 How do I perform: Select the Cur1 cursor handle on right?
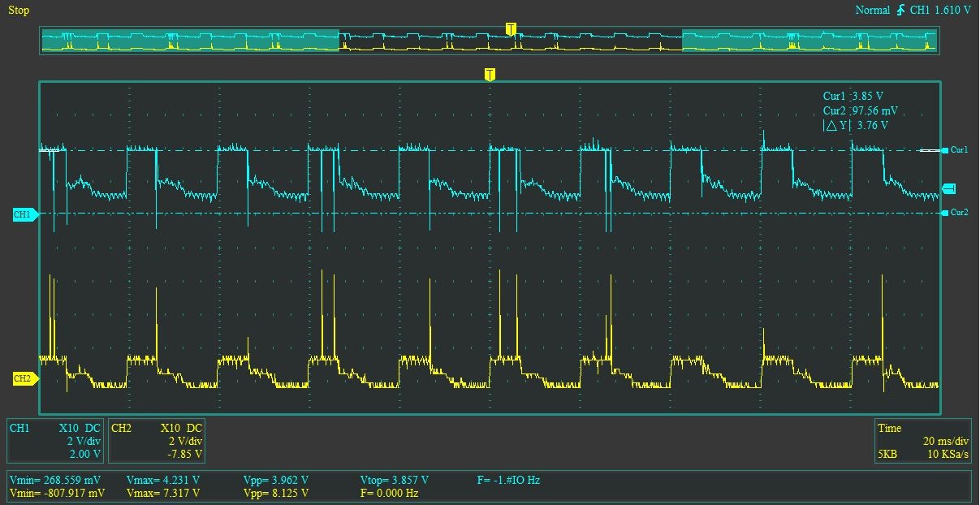click(x=955, y=150)
